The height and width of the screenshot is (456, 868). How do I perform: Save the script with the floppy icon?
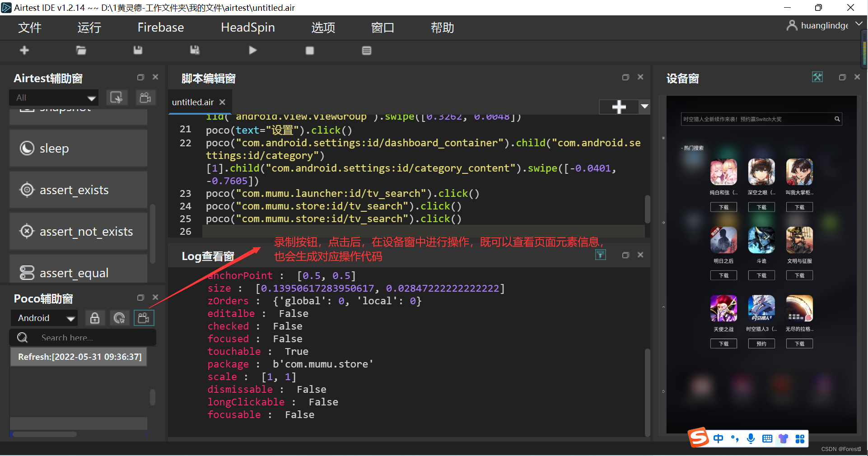[x=138, y=50]
